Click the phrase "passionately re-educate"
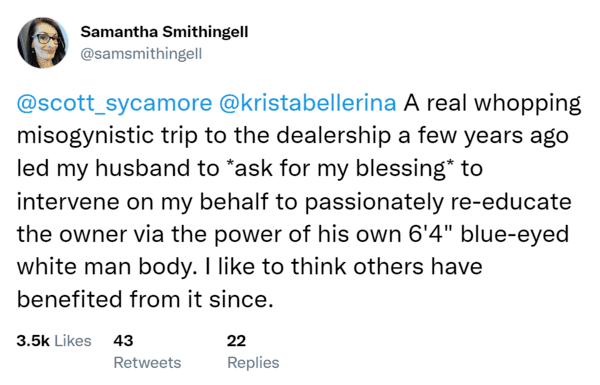Viewport: 600px width, 385px height. point(438,201)
